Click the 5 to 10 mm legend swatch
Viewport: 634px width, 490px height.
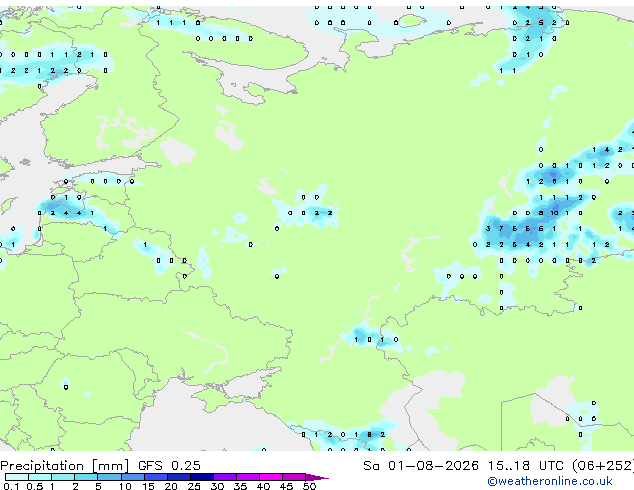click(109, 477)
